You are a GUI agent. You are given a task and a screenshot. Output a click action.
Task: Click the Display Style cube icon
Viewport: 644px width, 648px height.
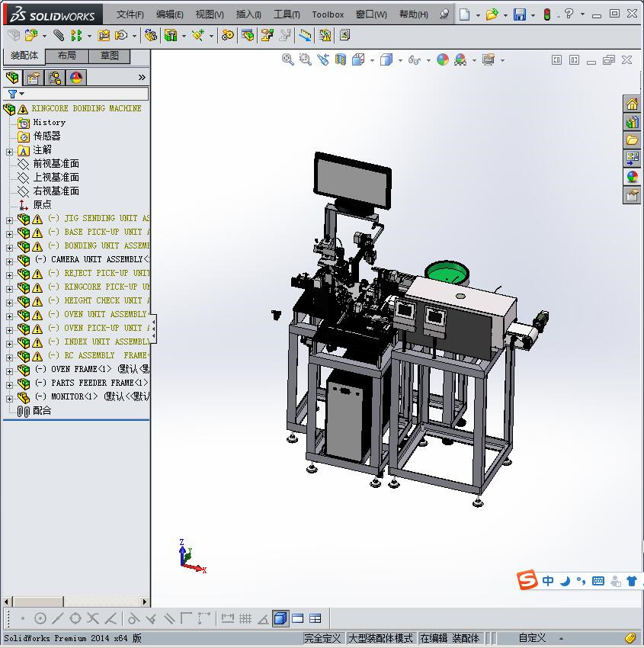pos(386,60)
